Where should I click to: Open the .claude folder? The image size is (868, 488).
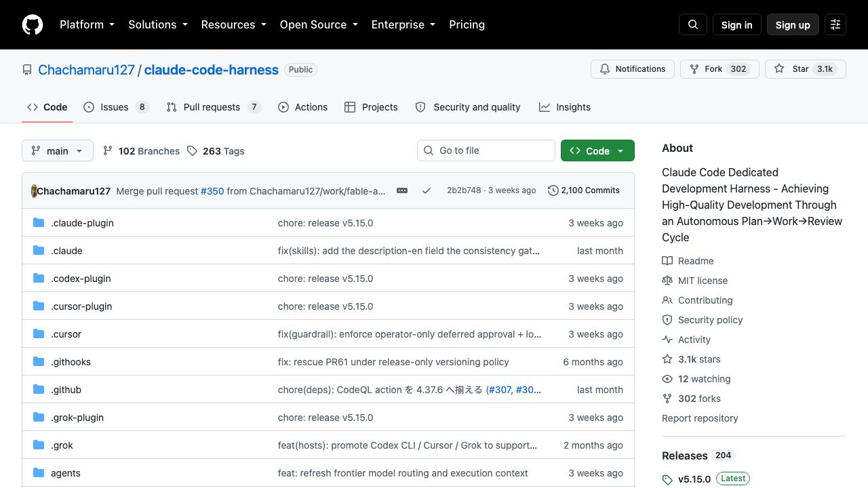[66, 251]
